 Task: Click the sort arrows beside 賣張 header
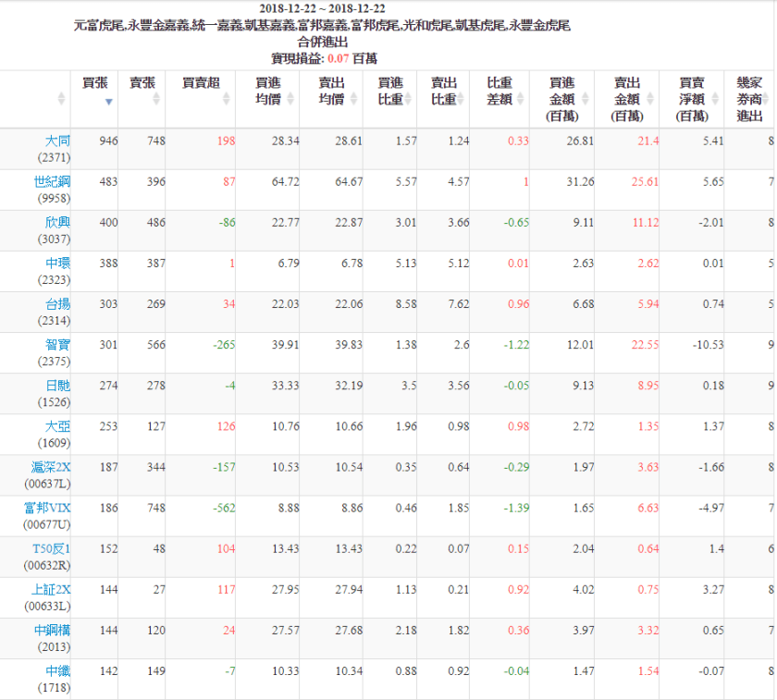pyautogui.click(x=156, y=99)
